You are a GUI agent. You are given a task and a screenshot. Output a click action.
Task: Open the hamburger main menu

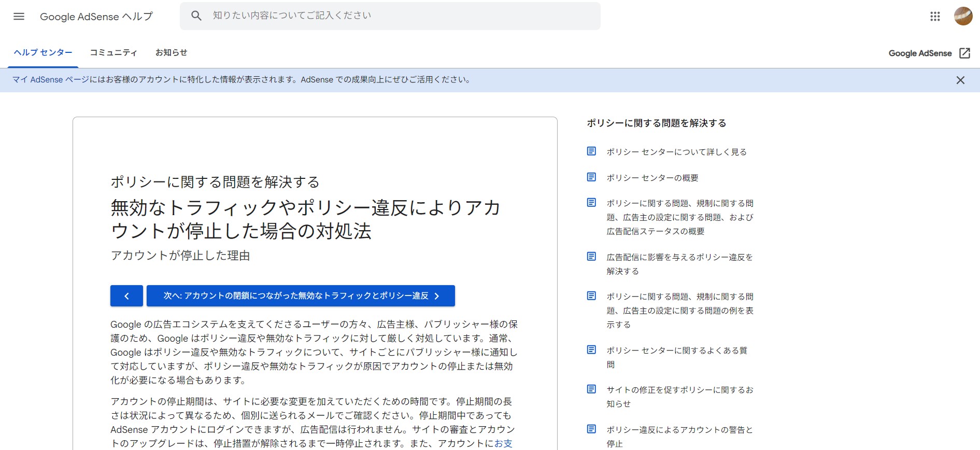pos(19,16)
